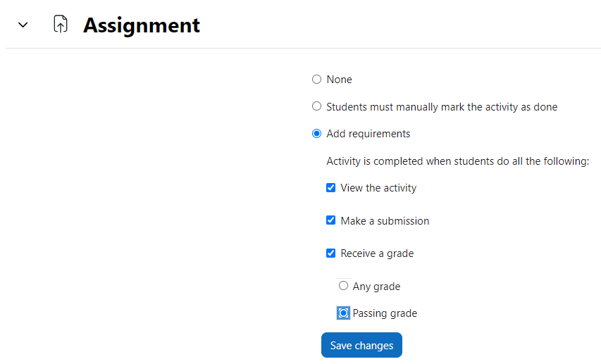Click the Assignment file upload icon

[61, 24]
